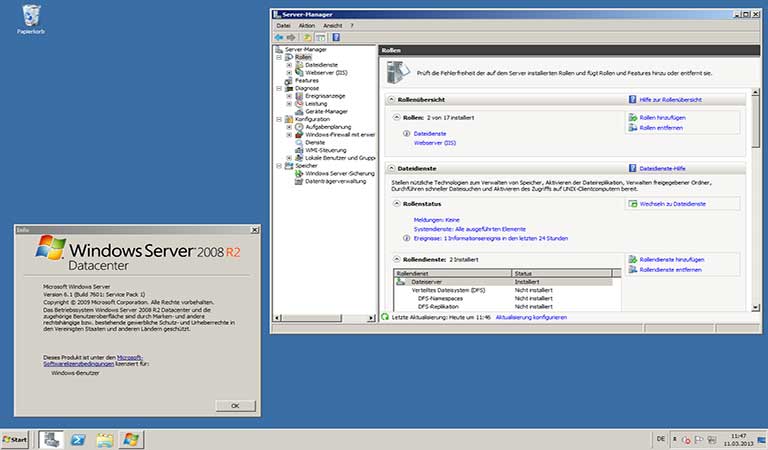Click Rollendienste entfernen

click(670, 270)
